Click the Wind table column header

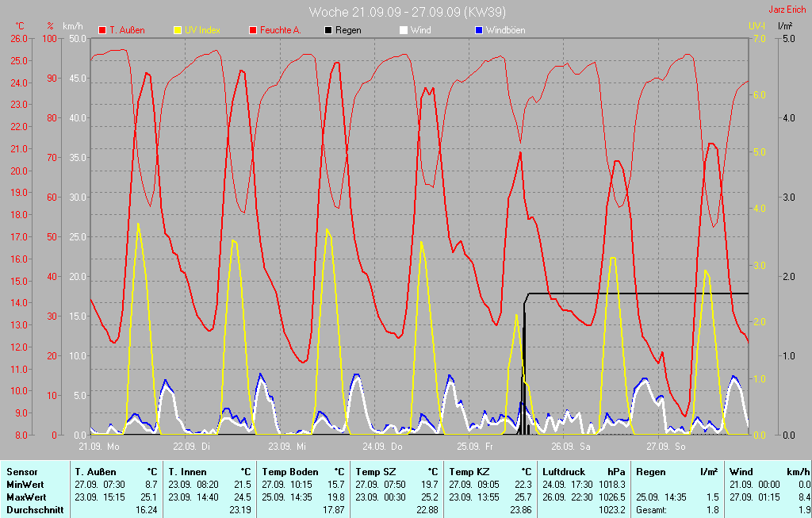(x=741, y=472)
